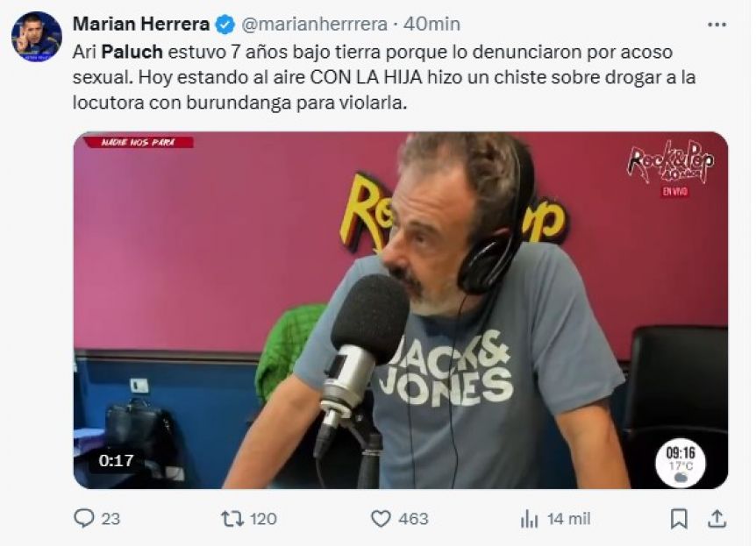Click the share upload icon
The image size is (756, 546).
point(717,519)
